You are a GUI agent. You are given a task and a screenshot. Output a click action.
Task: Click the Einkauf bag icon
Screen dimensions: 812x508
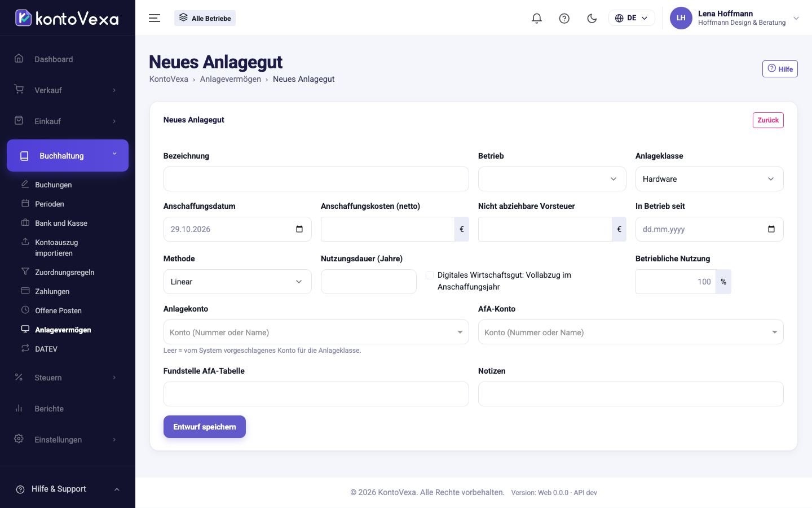point(19,120)
